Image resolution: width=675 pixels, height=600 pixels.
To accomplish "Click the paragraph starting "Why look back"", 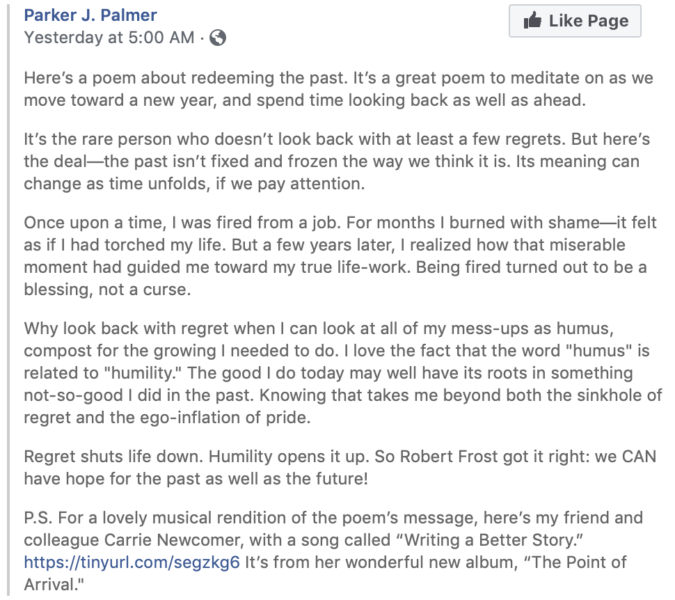I will coord(343,373).
